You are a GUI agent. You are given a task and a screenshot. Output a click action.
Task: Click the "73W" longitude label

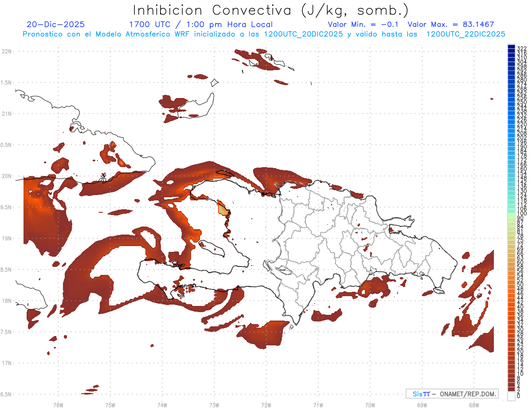(214, 405)
